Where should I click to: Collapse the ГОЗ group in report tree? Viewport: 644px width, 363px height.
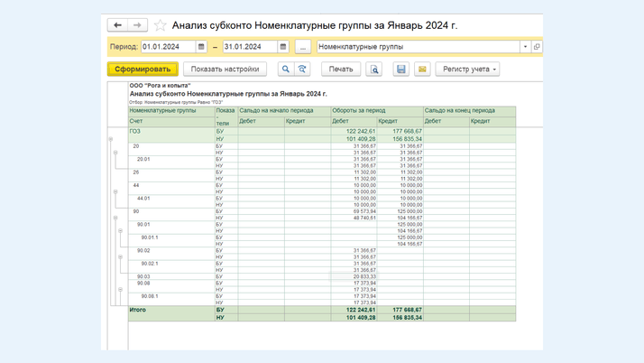coord(111,139)
